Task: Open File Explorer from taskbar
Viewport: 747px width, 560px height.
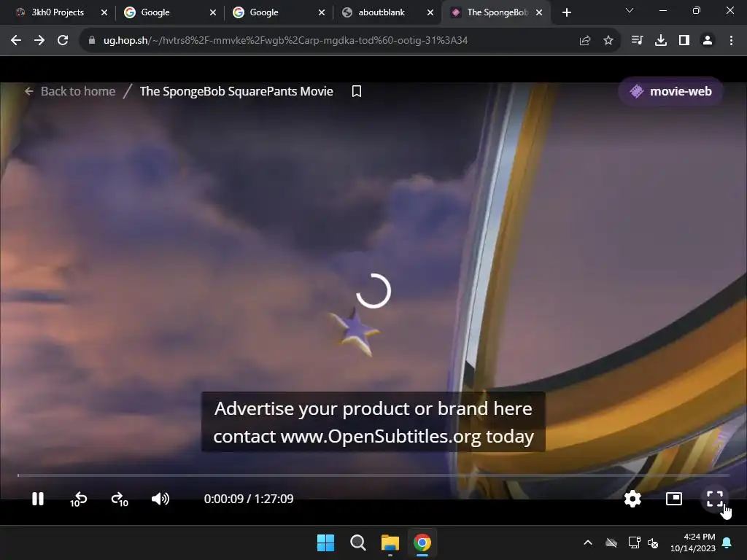Action: pos(390,542)
